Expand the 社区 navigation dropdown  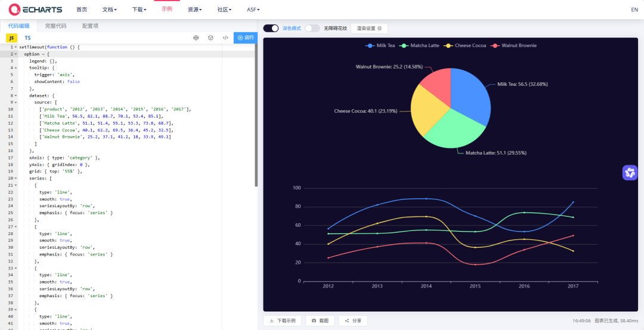[225, 10]
